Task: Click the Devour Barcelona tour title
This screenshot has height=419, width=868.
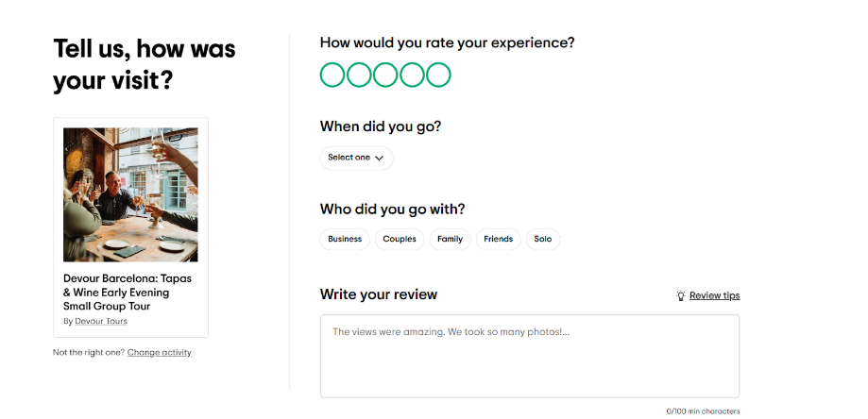Action: click(128, 293)
